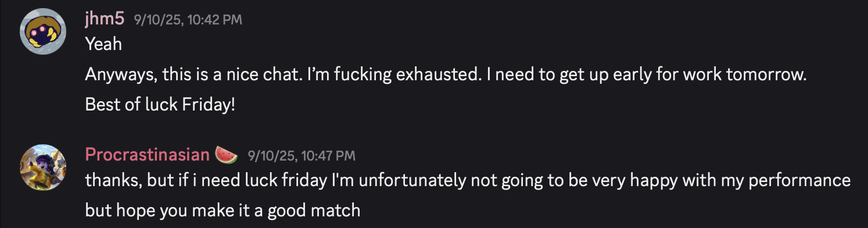Click the word "thanks" in Procrastinasian's reply
The height and width of the screenshot is (228, 868).
click(x=112, y=181)
